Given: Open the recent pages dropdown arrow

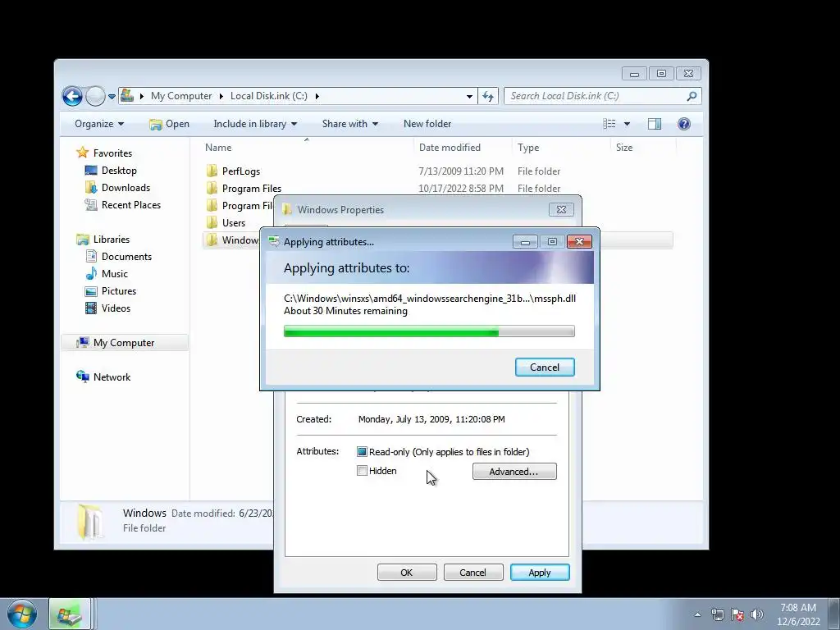Looking at the screenshot, I should (112, 97).
